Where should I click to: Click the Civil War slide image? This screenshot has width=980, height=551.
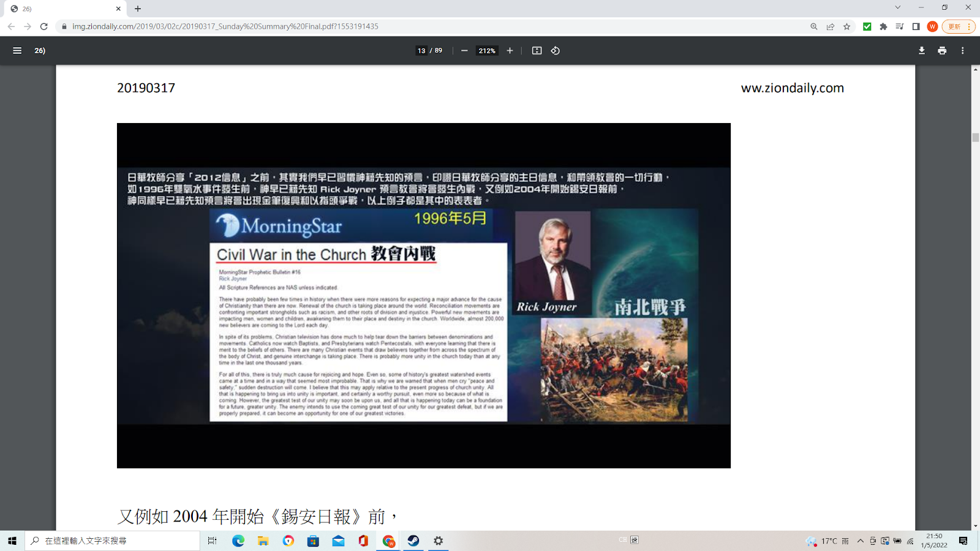point(424,296)
